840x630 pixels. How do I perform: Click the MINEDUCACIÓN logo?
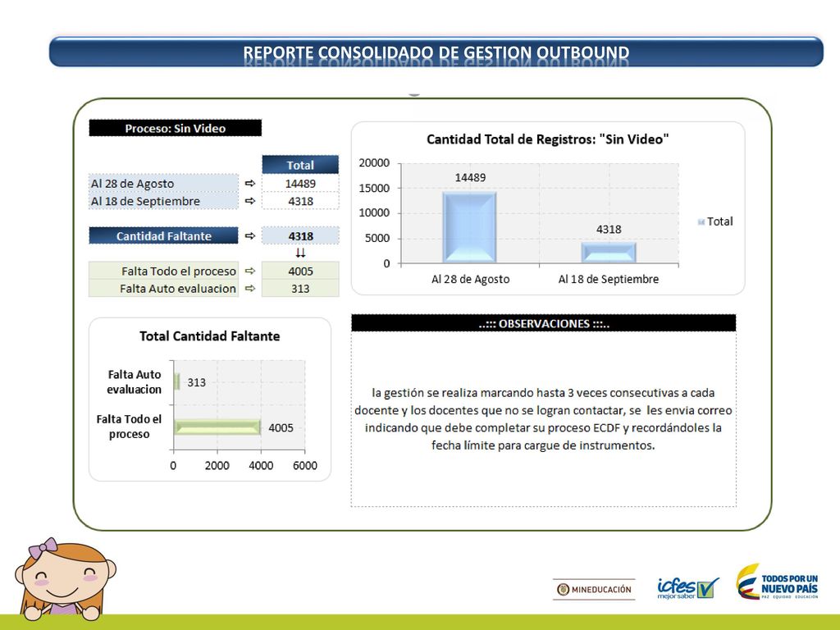coord(594,589)
